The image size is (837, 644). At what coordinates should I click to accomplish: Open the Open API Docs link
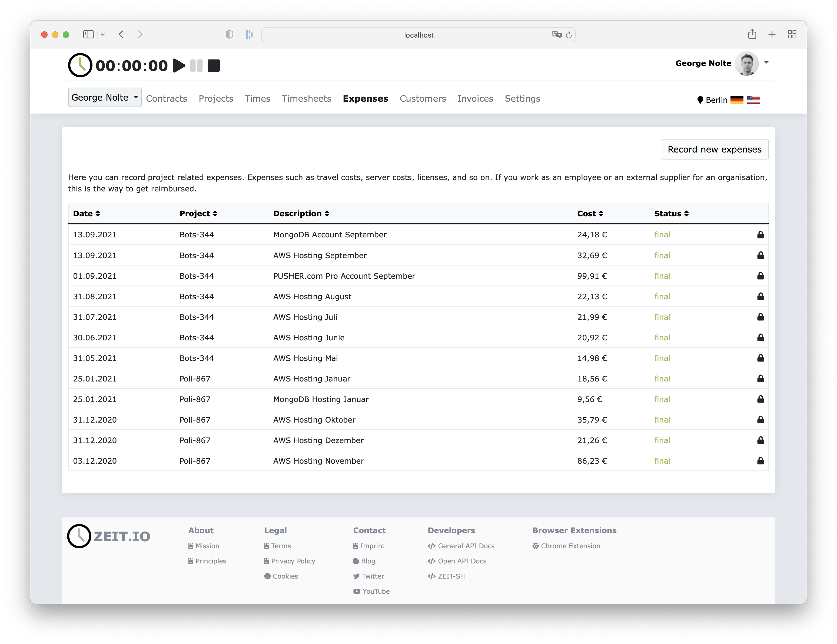click(x=457, y=561)
